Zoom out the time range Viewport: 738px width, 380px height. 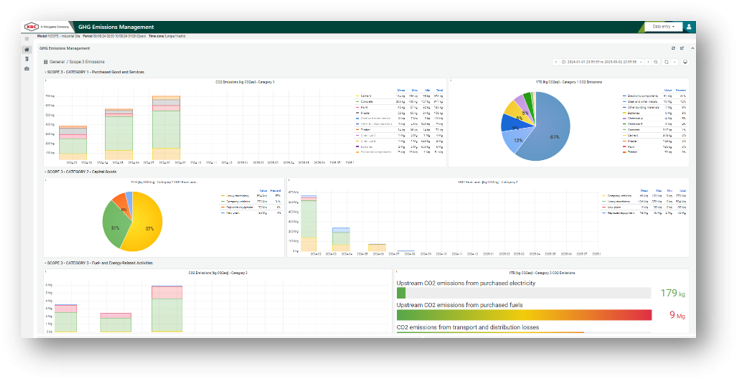coord(656,62)
